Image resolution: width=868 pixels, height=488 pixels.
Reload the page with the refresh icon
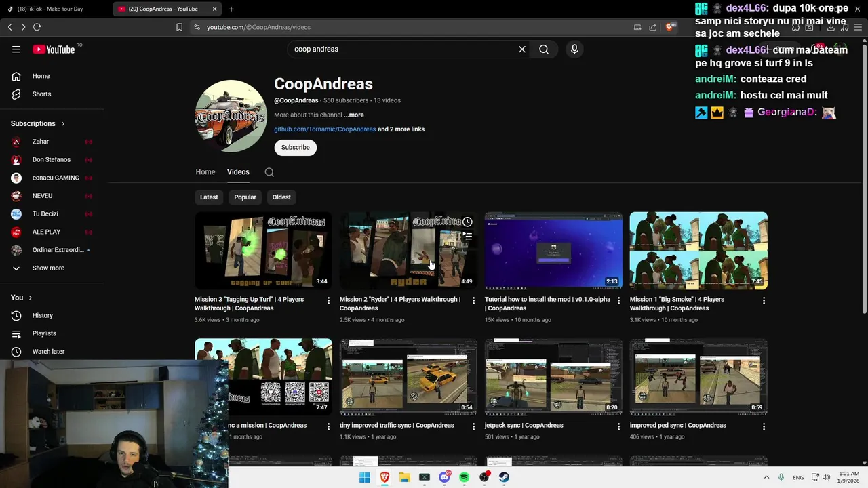[x=37, y=27]
